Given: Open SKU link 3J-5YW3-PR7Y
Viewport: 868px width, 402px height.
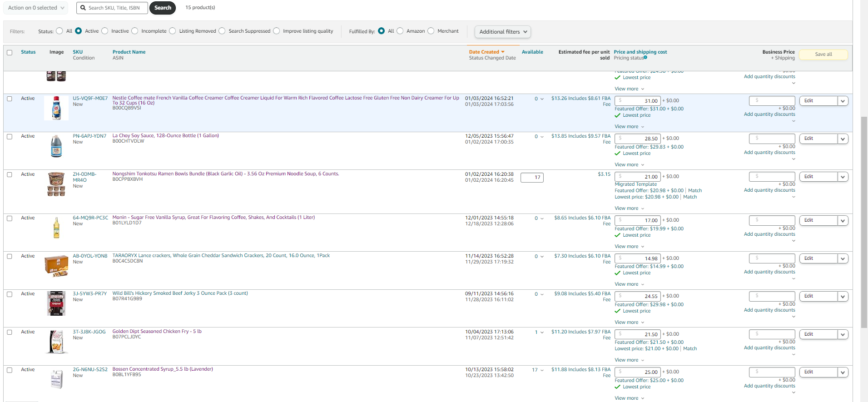Looking at the screenshot, I should tap(90, 294).
